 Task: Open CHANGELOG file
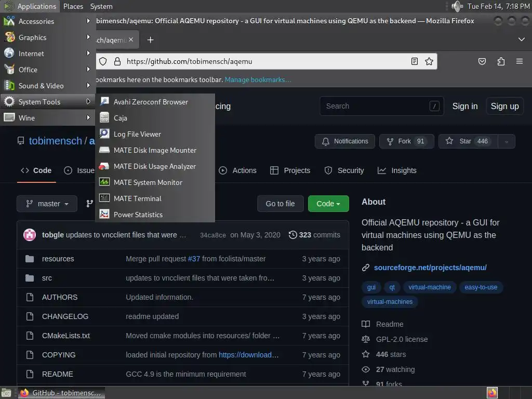[x=65, y=316]
